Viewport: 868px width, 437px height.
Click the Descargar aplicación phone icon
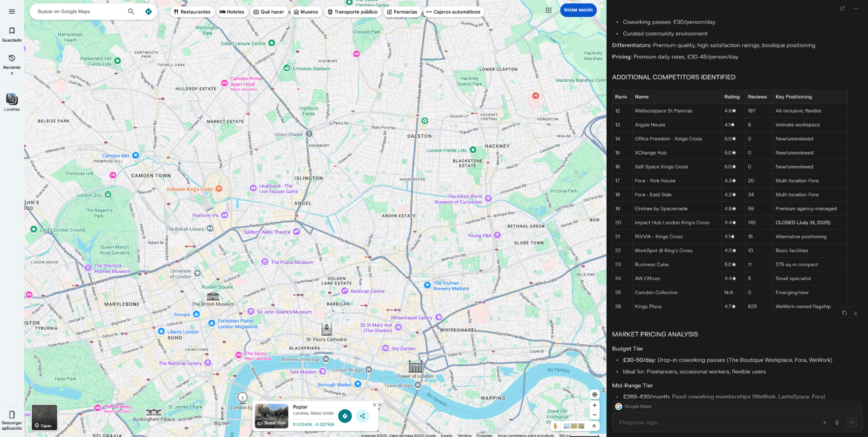(12, 414)
